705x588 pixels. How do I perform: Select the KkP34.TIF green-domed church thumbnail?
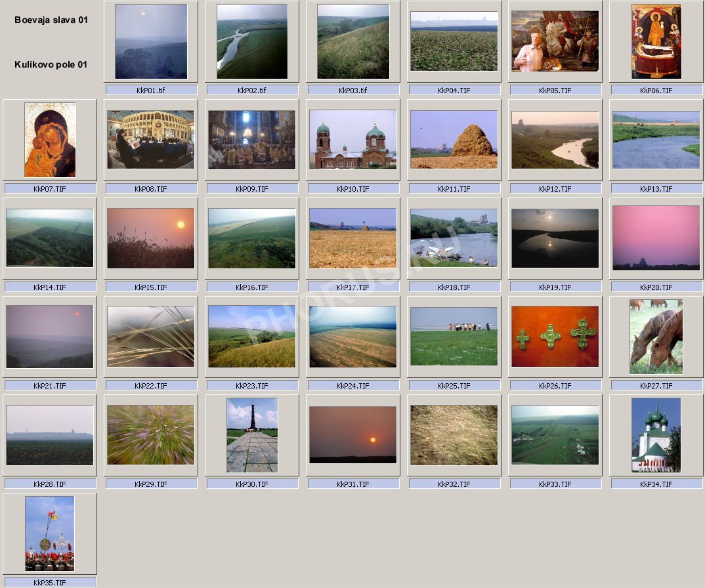click(656, 435)
